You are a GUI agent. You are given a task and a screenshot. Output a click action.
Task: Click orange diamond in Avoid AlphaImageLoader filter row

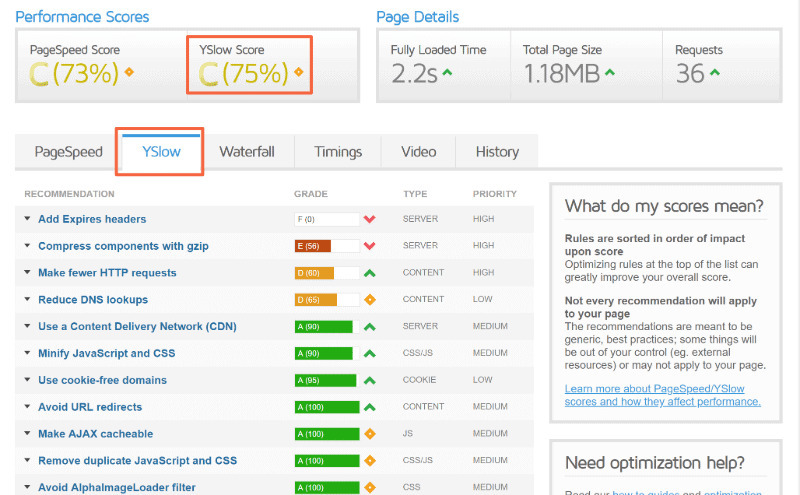(x=370, y=487)
